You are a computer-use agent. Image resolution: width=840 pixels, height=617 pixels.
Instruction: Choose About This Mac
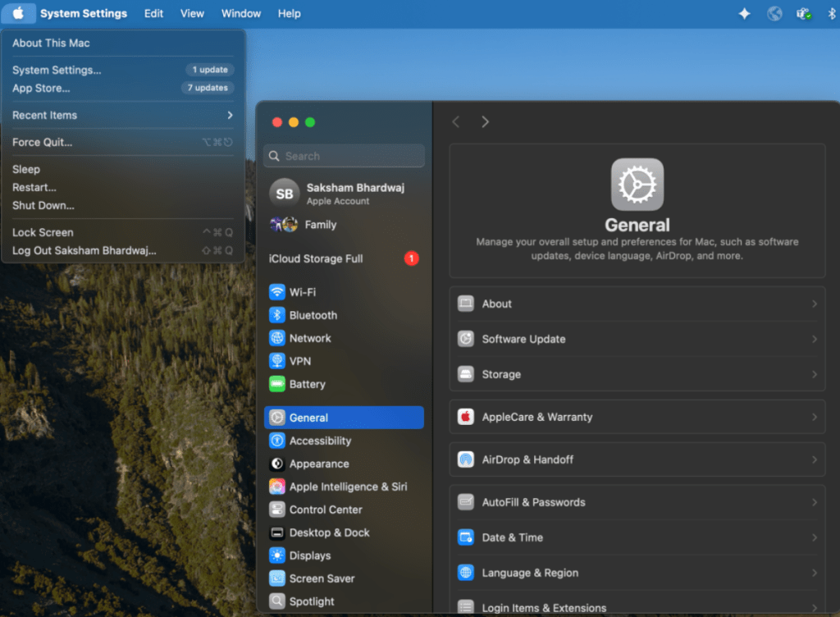click(123, 43)
